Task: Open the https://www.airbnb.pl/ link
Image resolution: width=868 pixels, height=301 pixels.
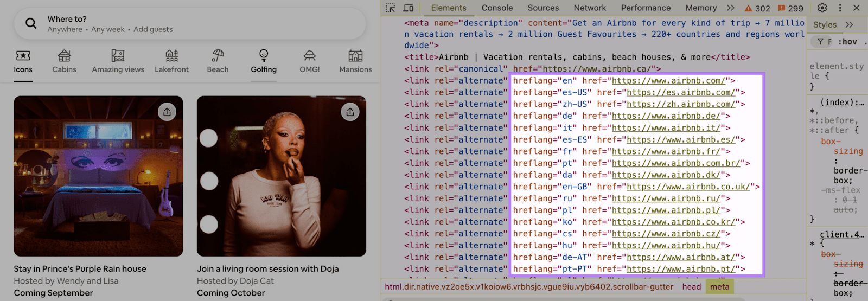Action: tap(666, 210)
